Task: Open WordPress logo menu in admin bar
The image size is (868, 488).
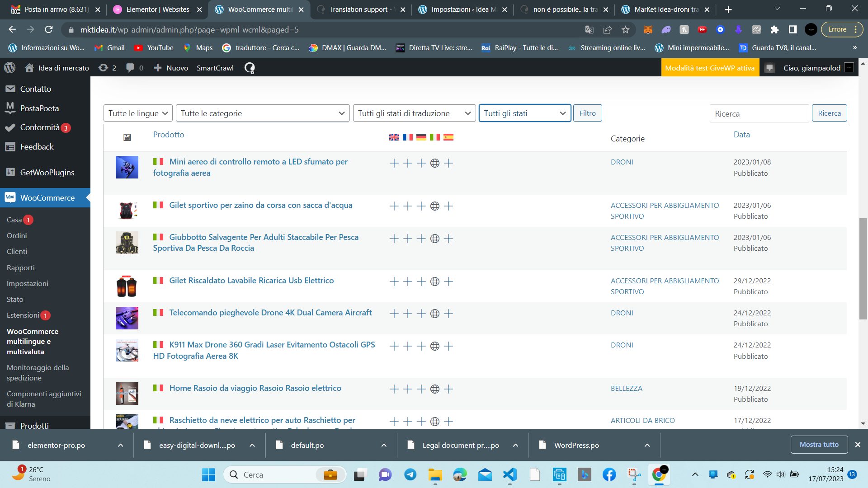Action: [x=9, y=68]
